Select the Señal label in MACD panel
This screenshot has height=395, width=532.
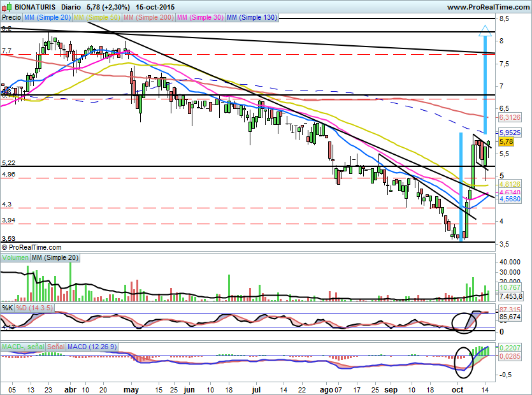[55, 347]
